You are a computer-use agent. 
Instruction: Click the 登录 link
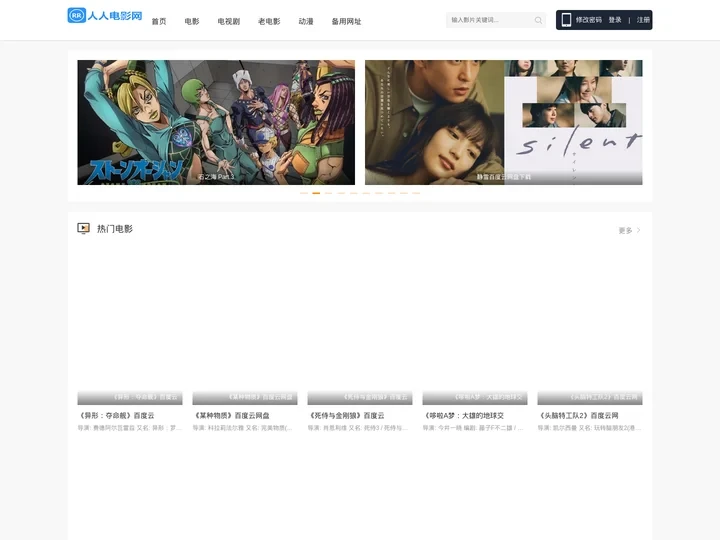[x=615, y=20]
